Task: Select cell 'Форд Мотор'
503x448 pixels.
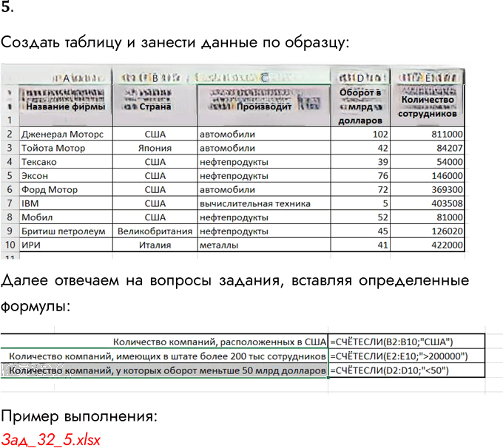Action: pyautogui.click(x=66, y=189)
